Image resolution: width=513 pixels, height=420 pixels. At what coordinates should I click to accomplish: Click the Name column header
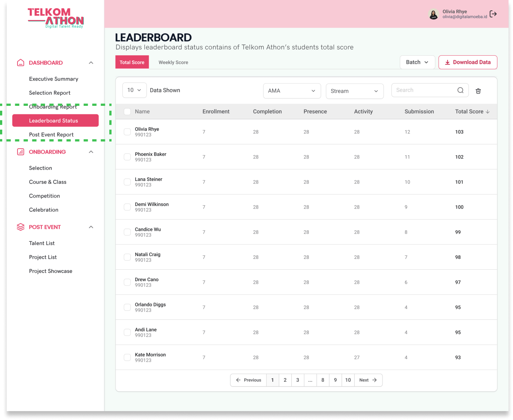tap(142, 111)
